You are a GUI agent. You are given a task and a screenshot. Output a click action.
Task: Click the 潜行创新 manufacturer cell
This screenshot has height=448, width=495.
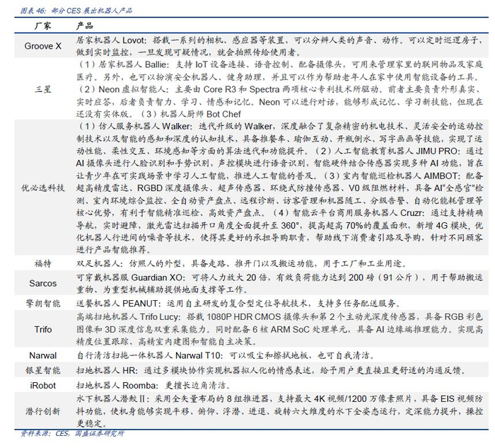42,411
